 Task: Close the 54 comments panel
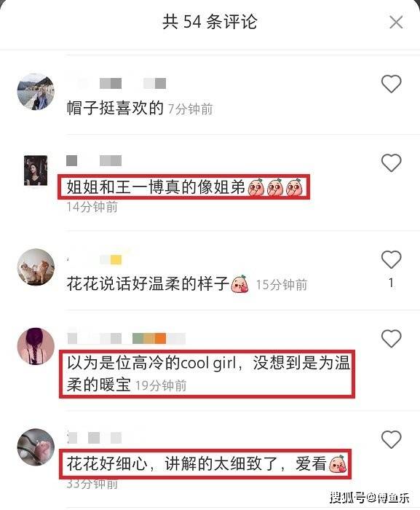point(396,22)
